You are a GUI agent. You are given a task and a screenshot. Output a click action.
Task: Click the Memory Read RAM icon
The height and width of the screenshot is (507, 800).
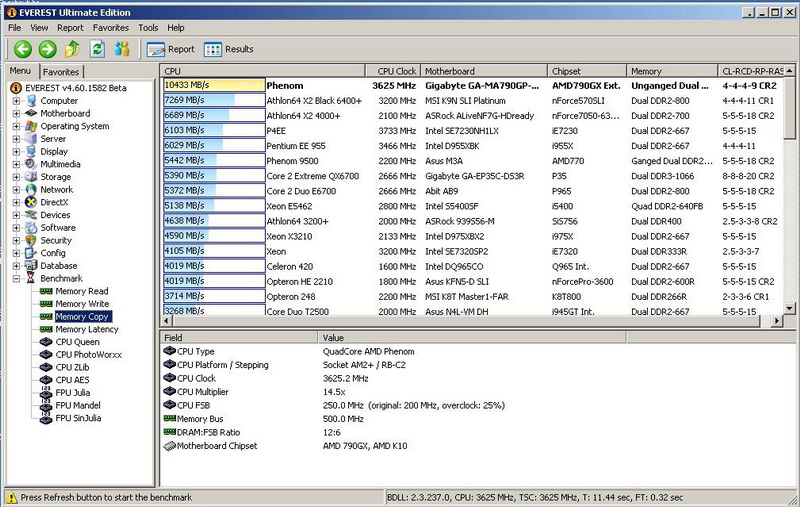46,291
